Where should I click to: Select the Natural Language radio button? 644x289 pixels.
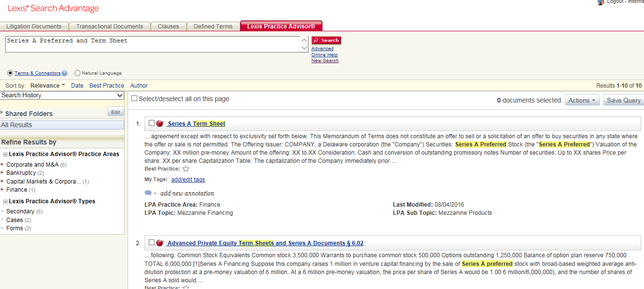[77, 73]
